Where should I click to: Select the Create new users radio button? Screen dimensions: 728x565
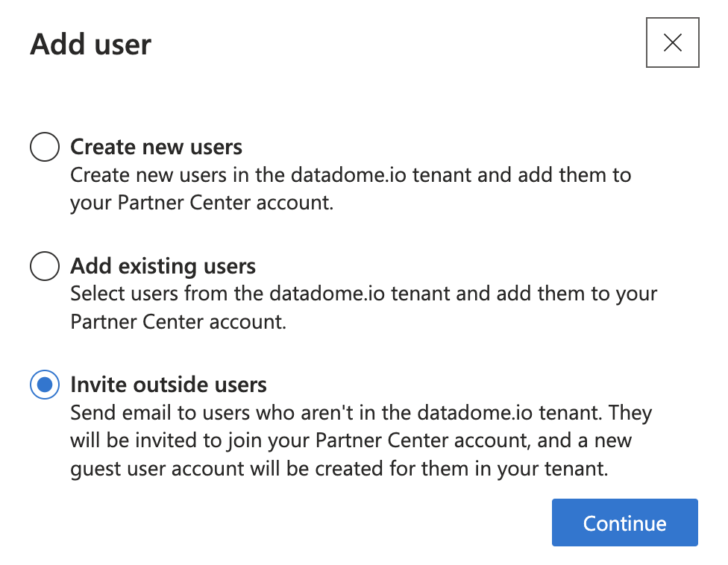click(x=45, y=147)
